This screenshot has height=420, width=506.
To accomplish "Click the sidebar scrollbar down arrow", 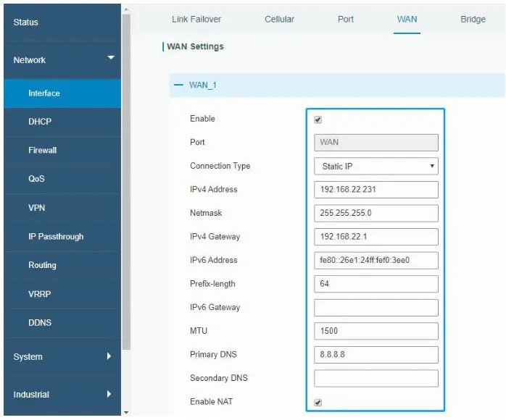I will coord(126,412).
